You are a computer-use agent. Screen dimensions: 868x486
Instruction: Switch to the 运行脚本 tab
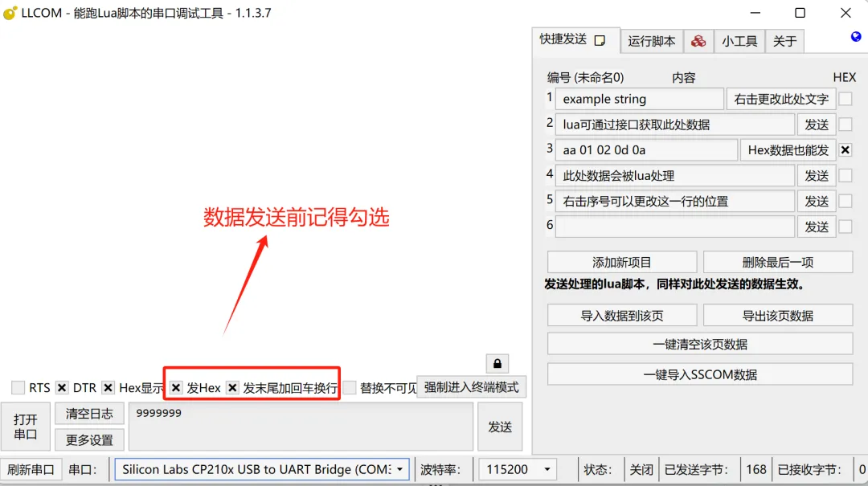coord(652,40)
